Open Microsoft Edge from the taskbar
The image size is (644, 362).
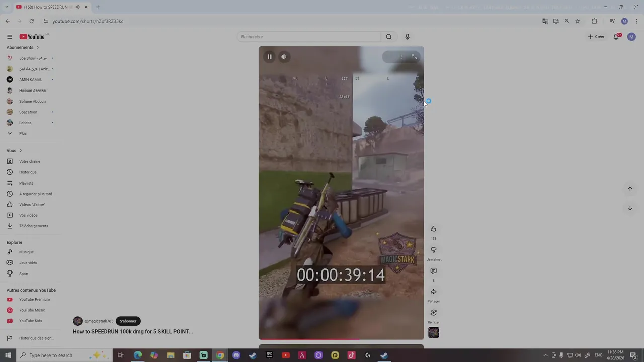tap(138, 355)
